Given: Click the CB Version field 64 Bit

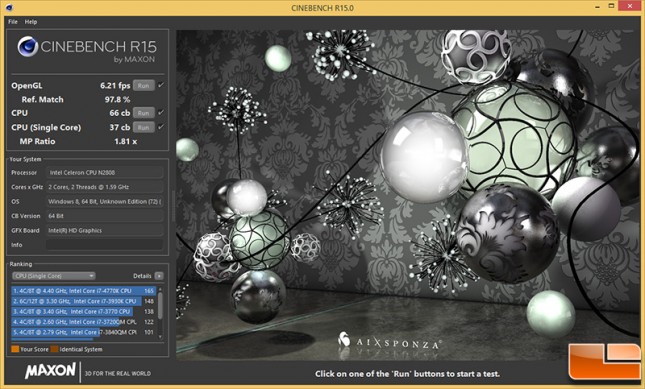Looking at the screenshot, I should (104, 216).
